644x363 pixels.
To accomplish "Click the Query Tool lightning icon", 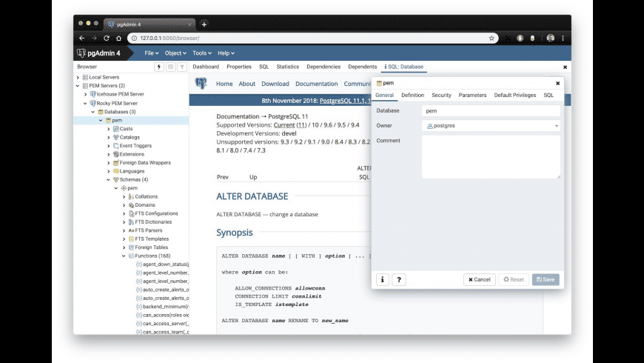I will [159, 67].
